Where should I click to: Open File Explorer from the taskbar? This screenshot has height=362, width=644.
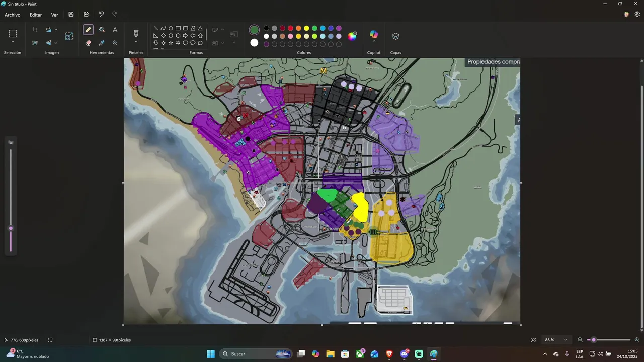(330, 354)
